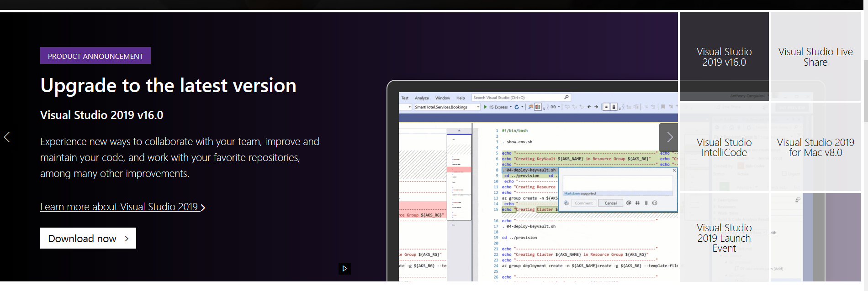Go to the previous carousel slide
868x291 pixels.
pos(7,137)
